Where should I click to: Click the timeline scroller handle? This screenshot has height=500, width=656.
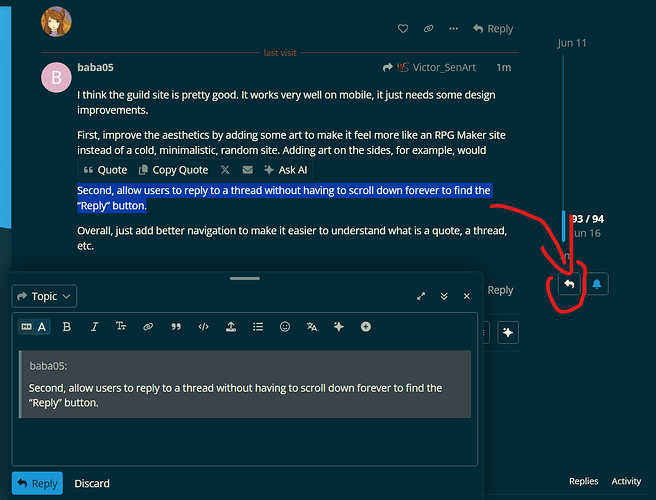pos(564,226)
